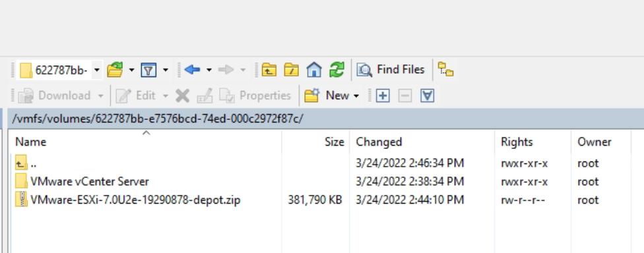The image size is (644, 253).
Task: Click the 381,790 KB size cell
Action: click(x=315, y=200)
